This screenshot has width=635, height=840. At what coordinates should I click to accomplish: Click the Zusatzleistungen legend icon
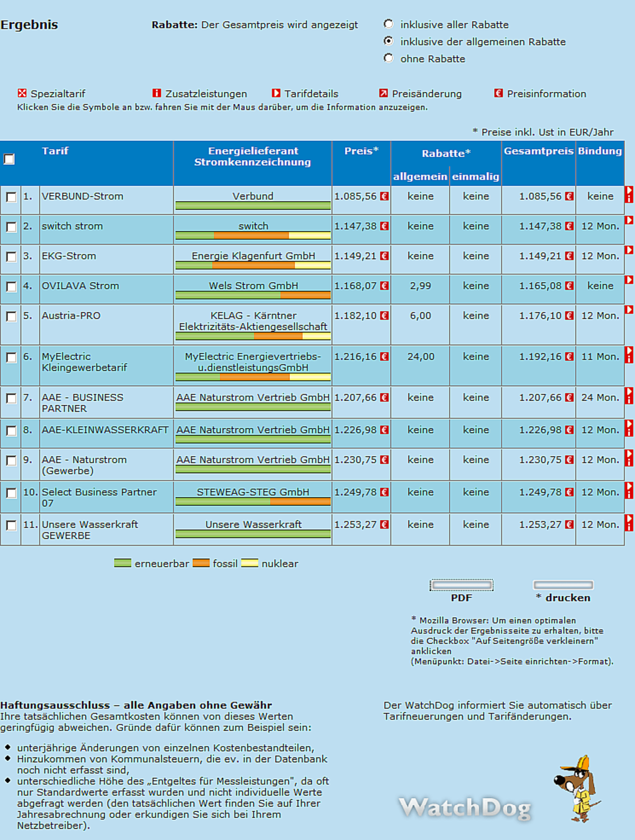pos(157,93)
